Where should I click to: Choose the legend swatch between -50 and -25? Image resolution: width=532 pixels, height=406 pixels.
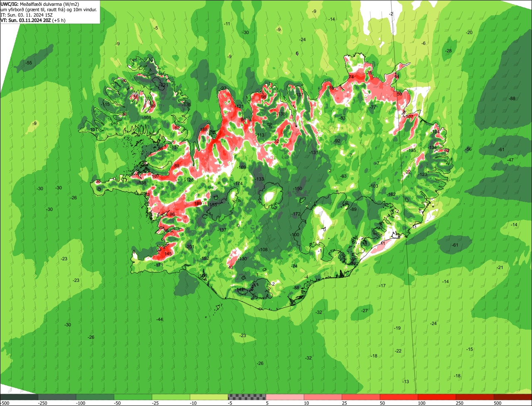point(133,397)
